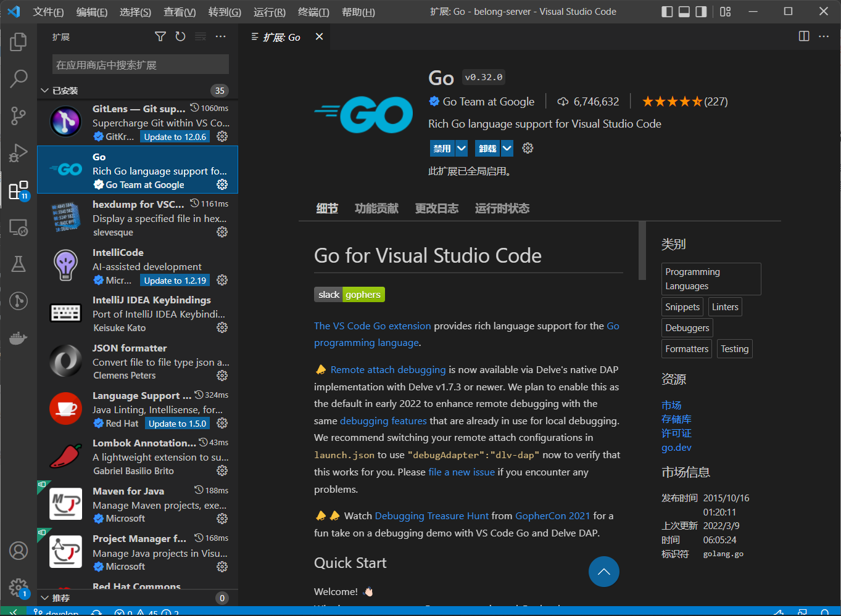Collapse the installed extensions section
The width and height of the screenshot is (841, 616).
pyautogui.click(x=138, y=91)
